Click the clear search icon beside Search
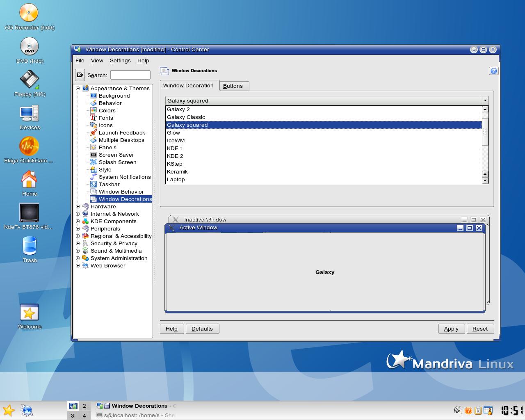525x420 pixels. coord(80,75)
